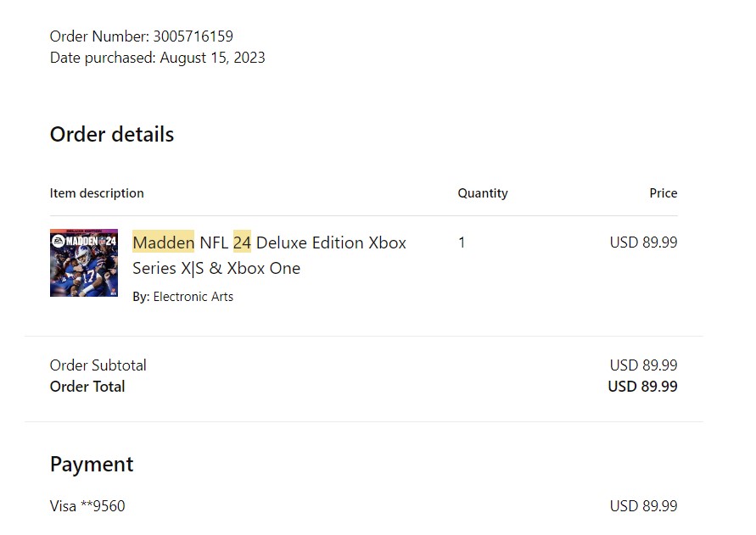Screen dimensions: 756x535
Task: Click the date purchased August 15, 2023
Action: click(212, 58)
